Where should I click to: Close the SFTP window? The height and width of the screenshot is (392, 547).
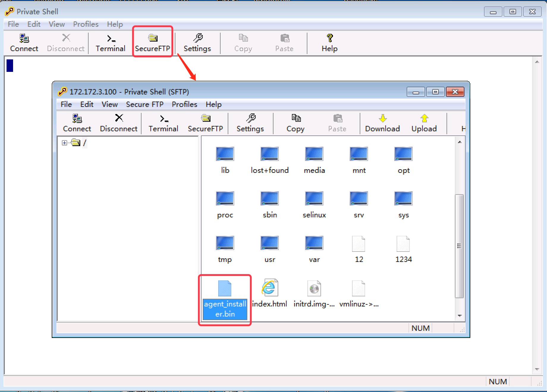[455, 92]
